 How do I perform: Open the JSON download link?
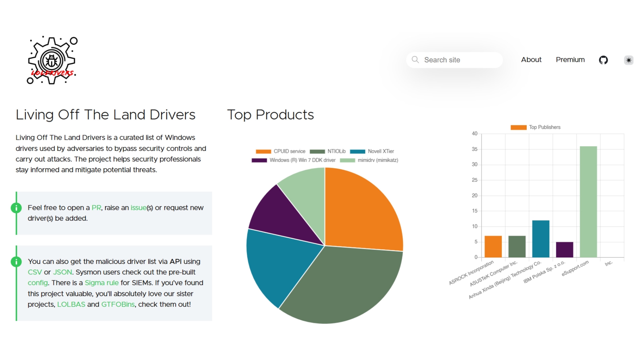62,272
